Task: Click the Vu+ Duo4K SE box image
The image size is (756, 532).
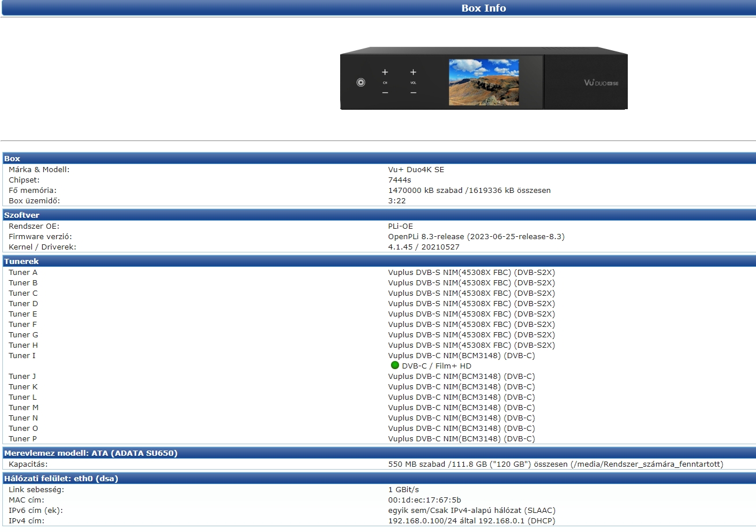Action: point(483,79)
